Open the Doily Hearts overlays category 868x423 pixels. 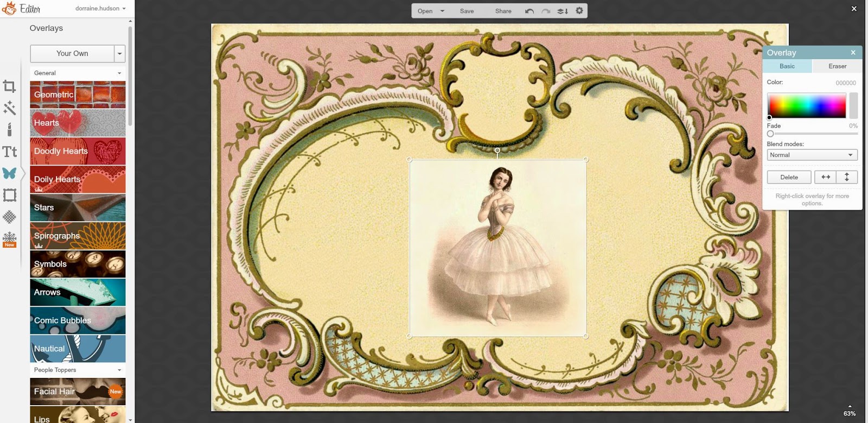click(78, 179)
